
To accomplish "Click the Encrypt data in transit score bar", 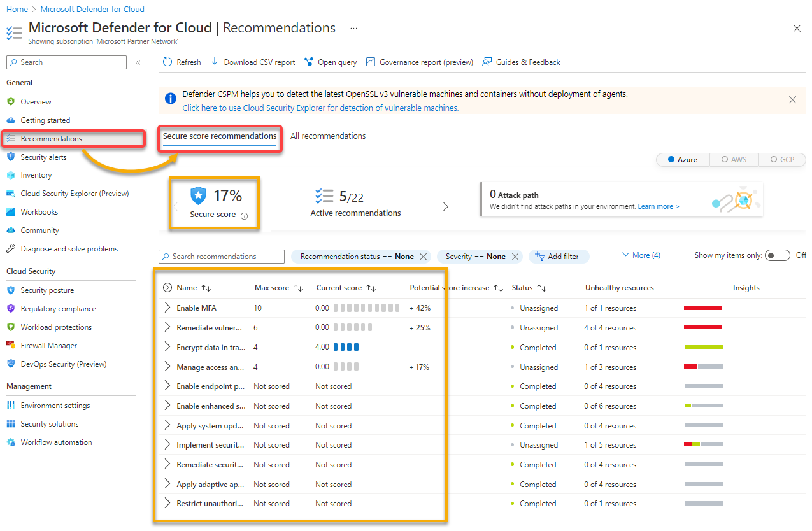I will click(x=346, y=348).
